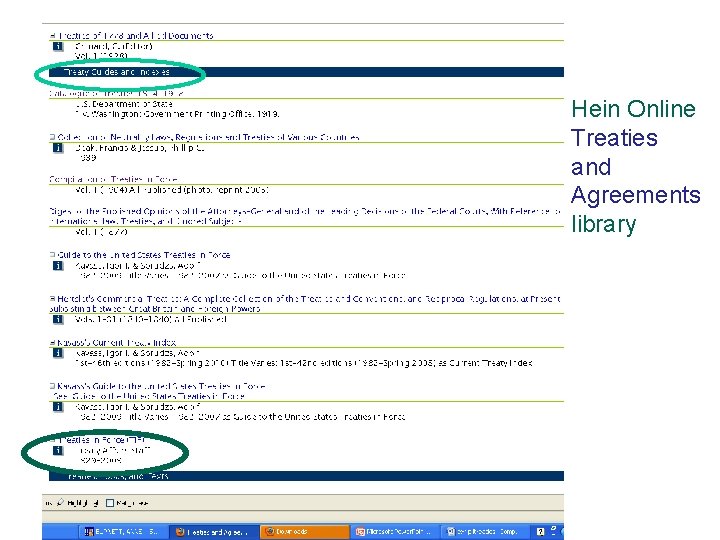Click 'U.S. Department of State' text
720x540 pixels.
(x=124, y=104)
